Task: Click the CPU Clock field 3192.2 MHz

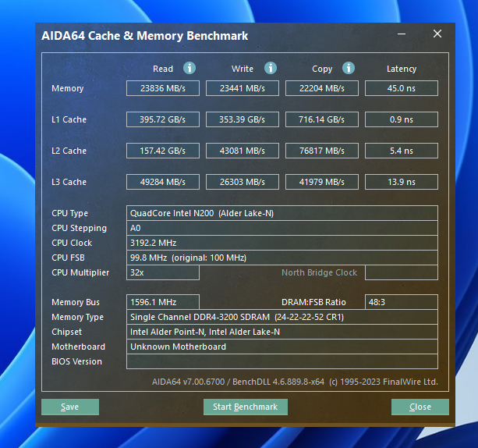Action: 282,243
